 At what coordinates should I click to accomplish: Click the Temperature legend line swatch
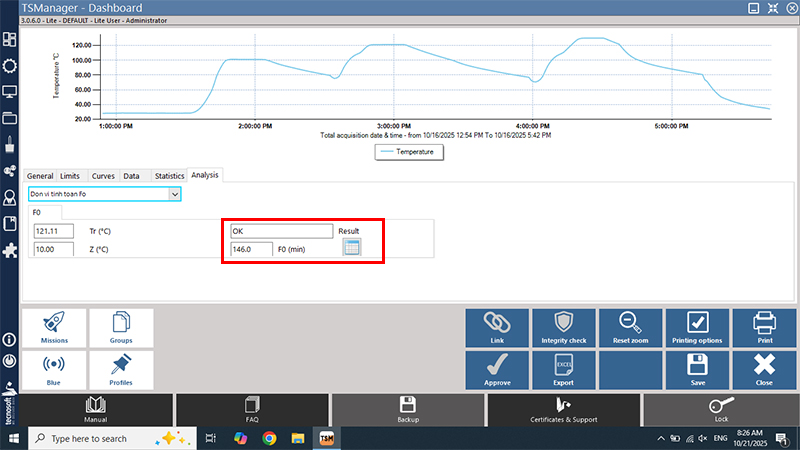coord(386,152)
